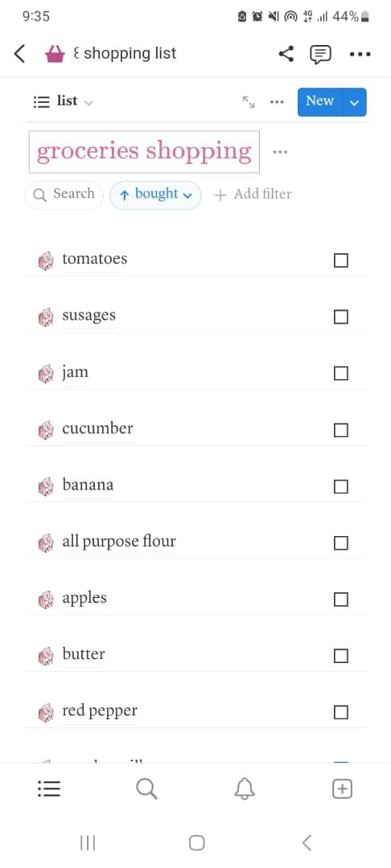Create a page with bottom plus icon
This screenshot has height=868, width=391.
tap(342, 789)
